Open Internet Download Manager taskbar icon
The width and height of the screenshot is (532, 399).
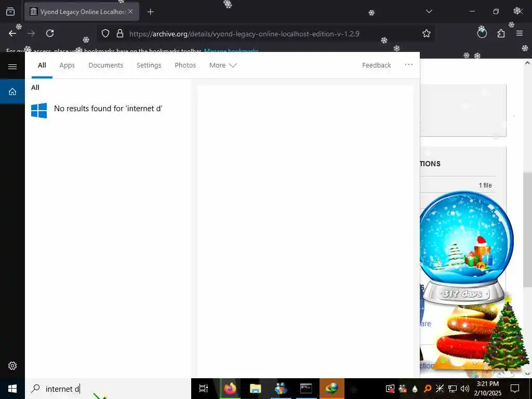[332, 389]
